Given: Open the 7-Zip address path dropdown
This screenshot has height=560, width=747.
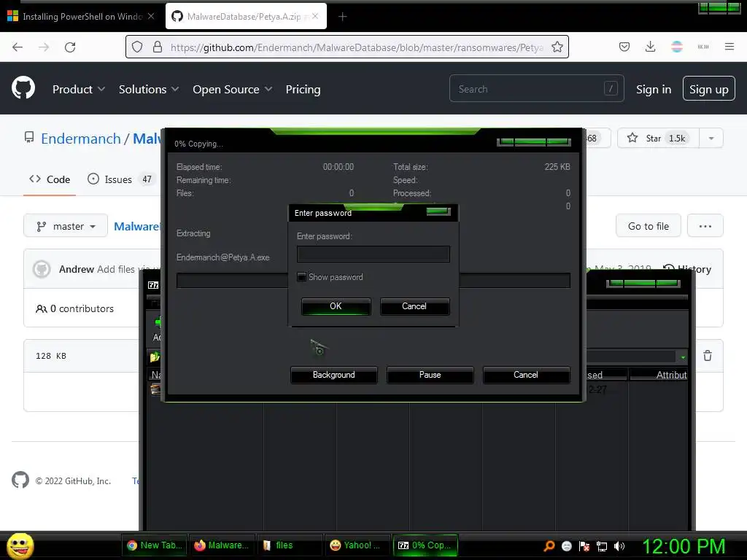Looking at the screenshot, I should point(683,357).
